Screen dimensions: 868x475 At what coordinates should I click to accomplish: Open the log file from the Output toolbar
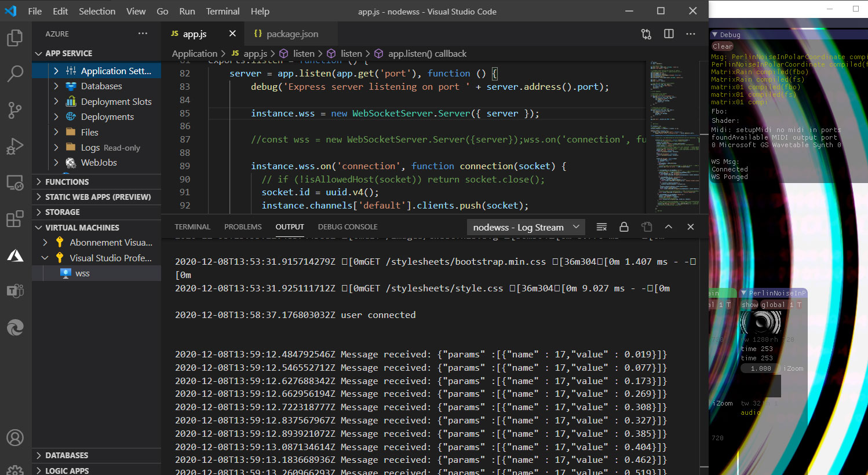tap(647, 227)
